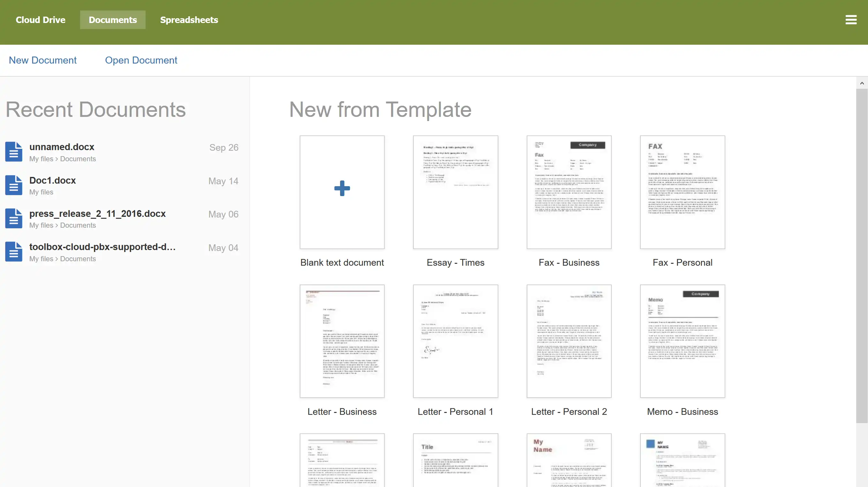Click the Cloud Drive navigation button
The image size is (868, 487).
click(x=41, y=20)
